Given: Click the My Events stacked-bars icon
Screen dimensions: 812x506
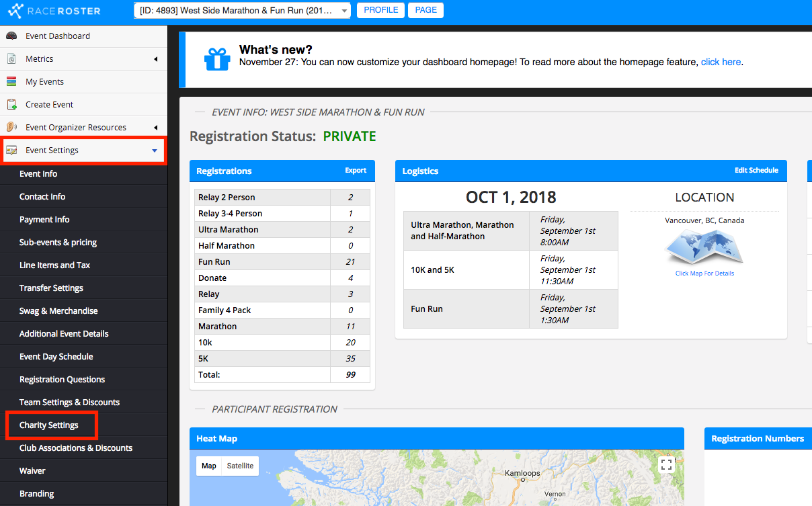Looking at the screenshot, I should (x=11, y=81).
